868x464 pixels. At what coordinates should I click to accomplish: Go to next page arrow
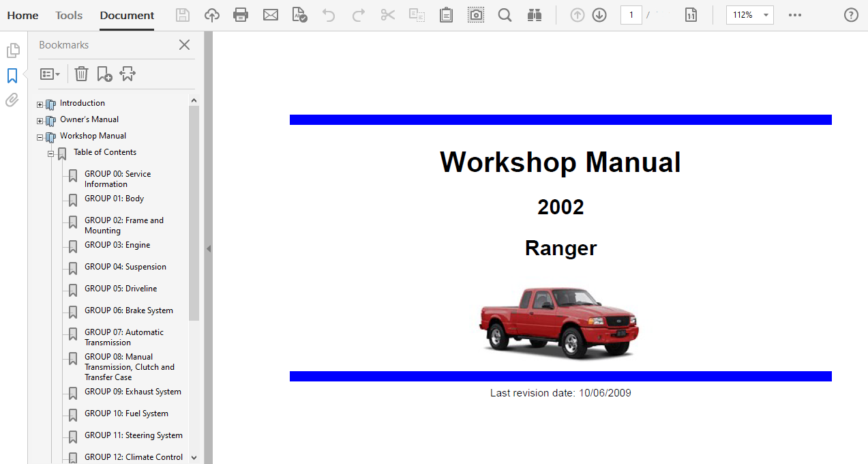(599, 15)
